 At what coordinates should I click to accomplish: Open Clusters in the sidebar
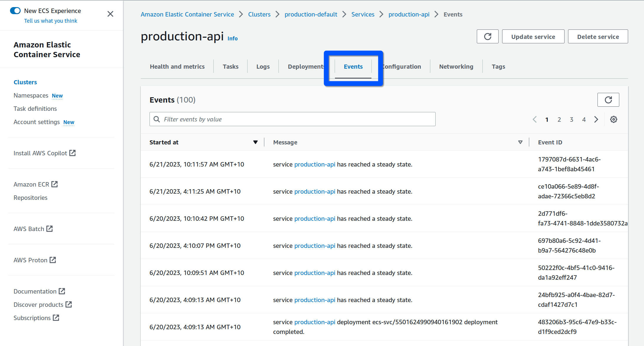pos(25,82)
